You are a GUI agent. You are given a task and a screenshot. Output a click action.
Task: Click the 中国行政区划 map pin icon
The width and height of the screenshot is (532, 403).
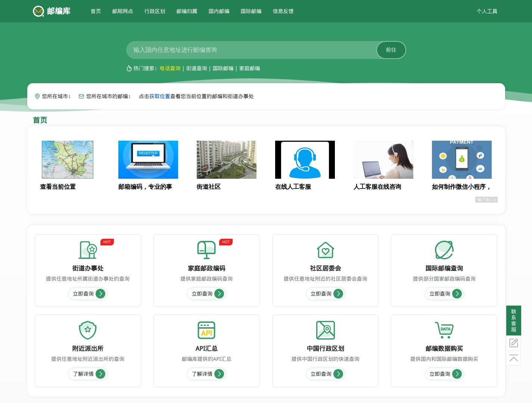pyautogui.click(x=325, y=330)
